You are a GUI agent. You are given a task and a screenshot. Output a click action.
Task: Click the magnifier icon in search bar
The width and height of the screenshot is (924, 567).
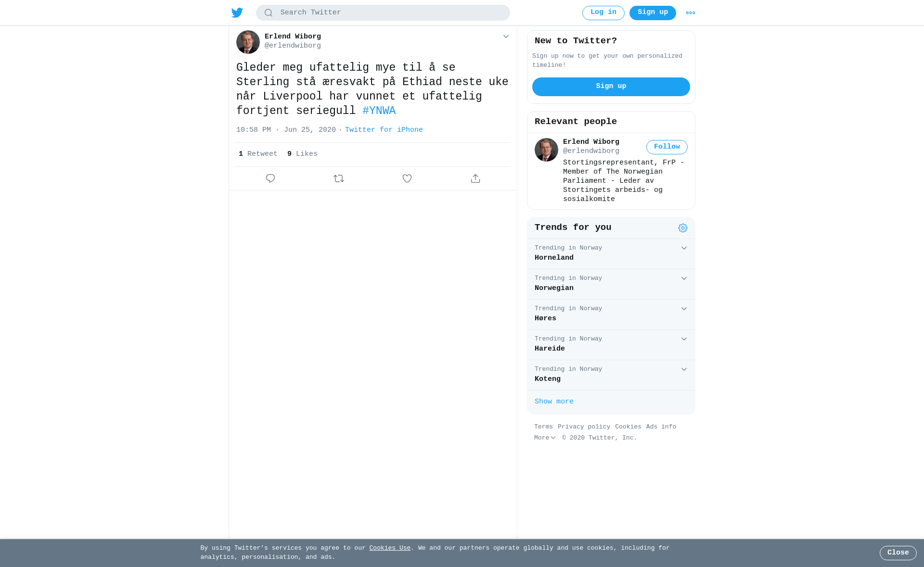click(269, 13)
